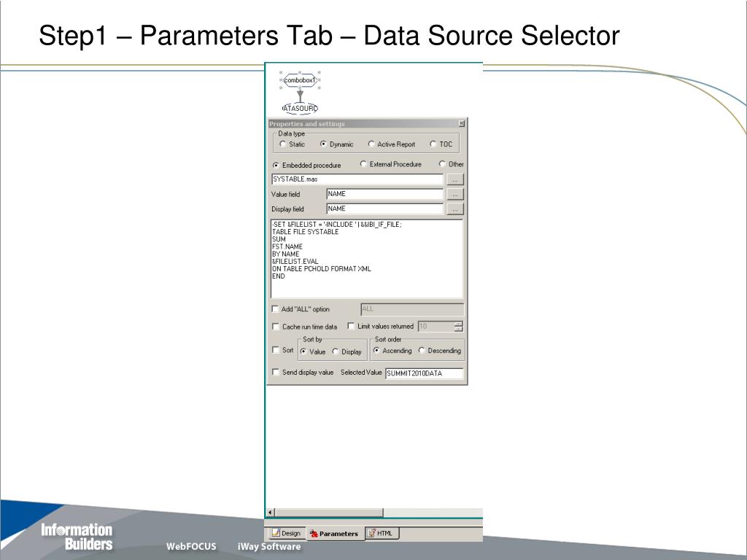Browse for Display field
The height and width of the screenshot is (560, 747).
455,209
